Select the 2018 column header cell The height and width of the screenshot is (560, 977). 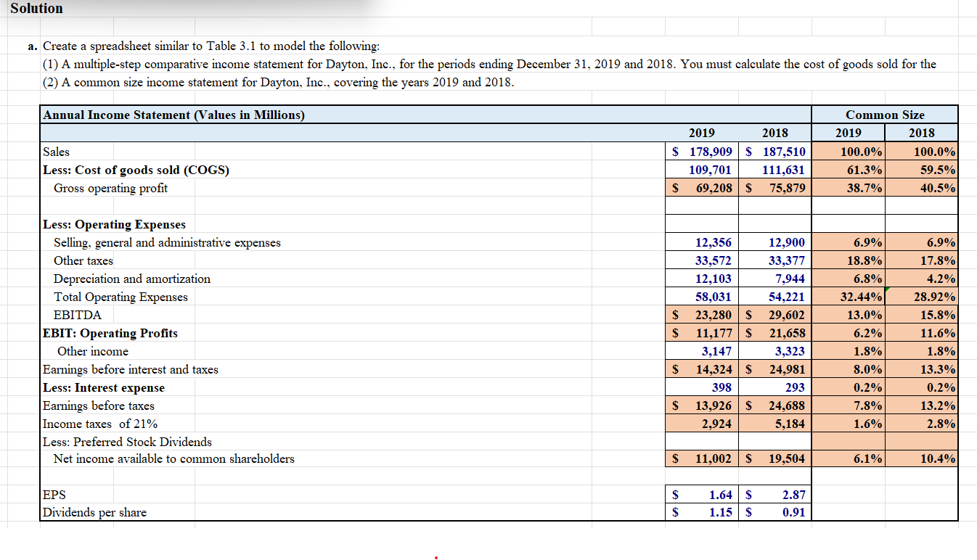pos(774,133)
